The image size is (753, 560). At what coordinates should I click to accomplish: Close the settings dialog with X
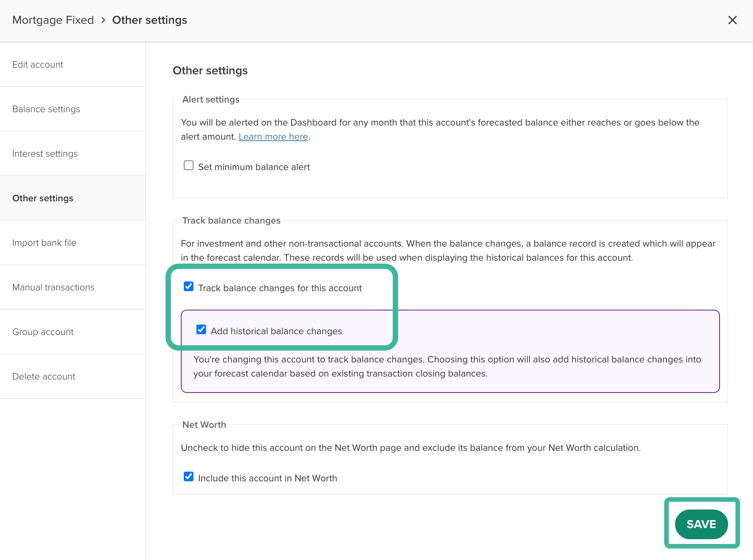732,20
